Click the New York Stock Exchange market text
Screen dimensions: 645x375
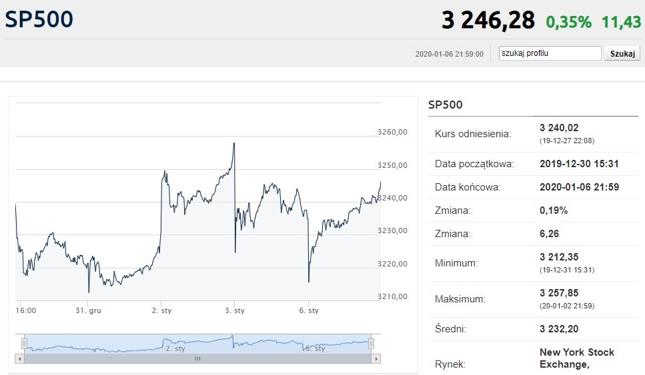coord(577,358)
